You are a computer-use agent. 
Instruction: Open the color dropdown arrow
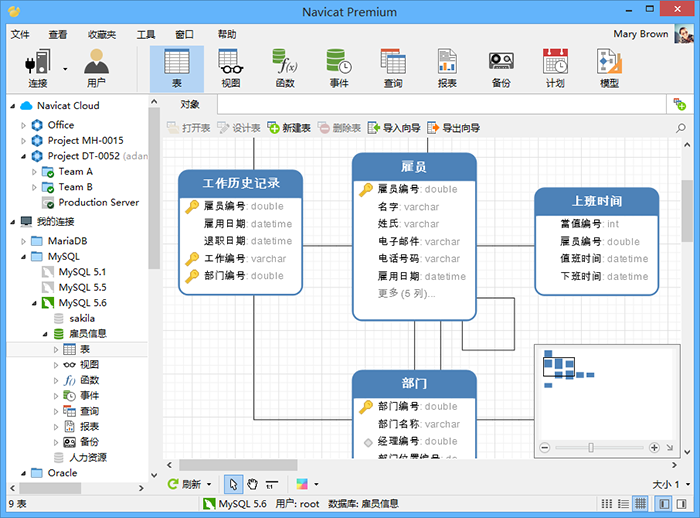click(316, 484)
